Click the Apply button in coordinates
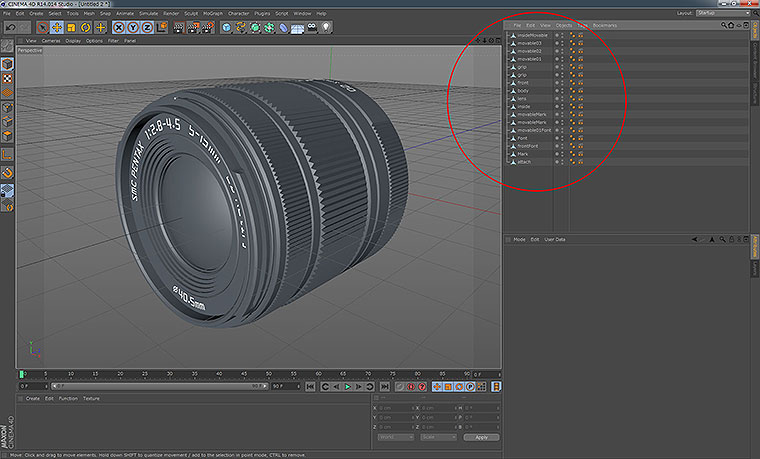The image size is (760, 459). [481, 437]
